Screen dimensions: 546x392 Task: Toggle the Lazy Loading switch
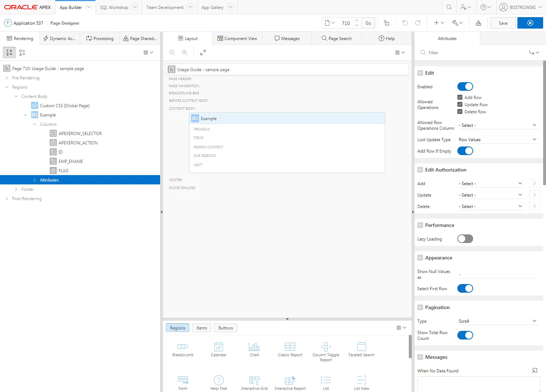(465, 239)
